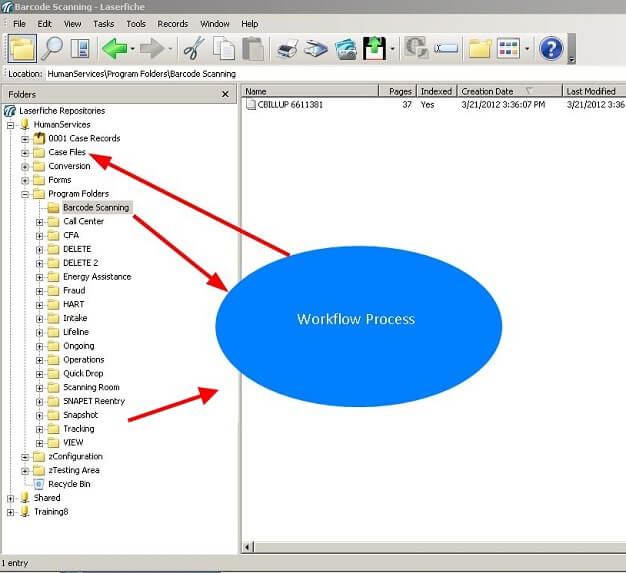The height and width of the screenshot is (573, 626).
Task: Expand the 0001 Case Records folder
Action: pyautogui.click(x=25, y=139)
